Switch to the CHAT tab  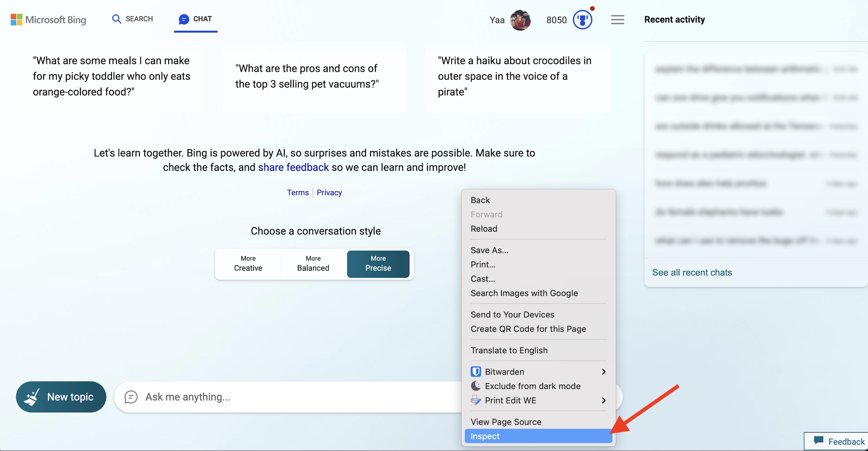click(x=195, y=19)
